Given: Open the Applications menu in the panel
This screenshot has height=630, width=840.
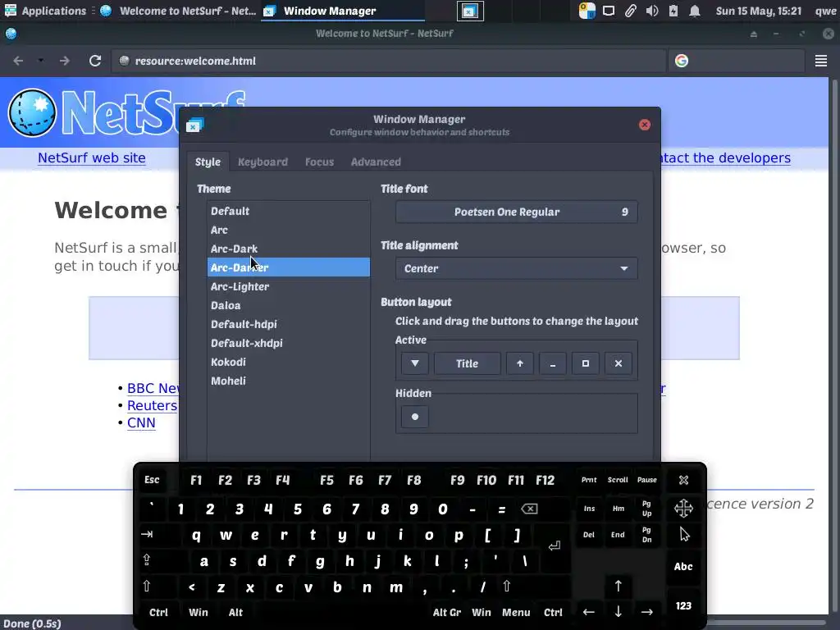Looking at the screenshot, I should click(x=45, y=11).
